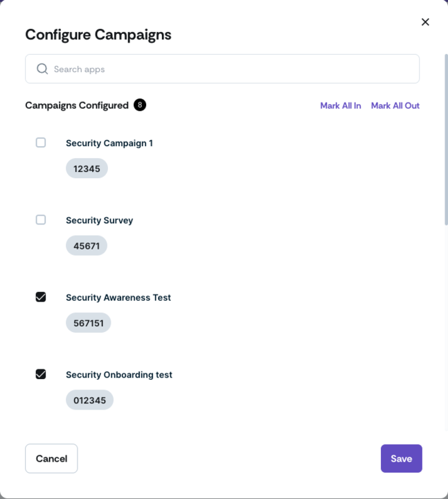The height and width of the screenshot is (499, 448).
Task: Select the Security Awareness Test label
Action: coord(118,297)
